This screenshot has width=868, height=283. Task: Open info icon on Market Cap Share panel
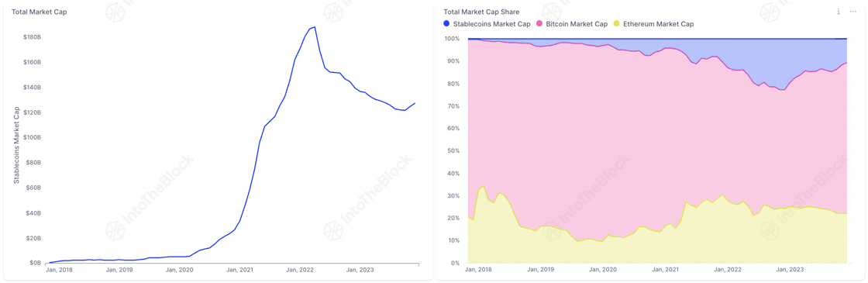(x=839, y=12)
